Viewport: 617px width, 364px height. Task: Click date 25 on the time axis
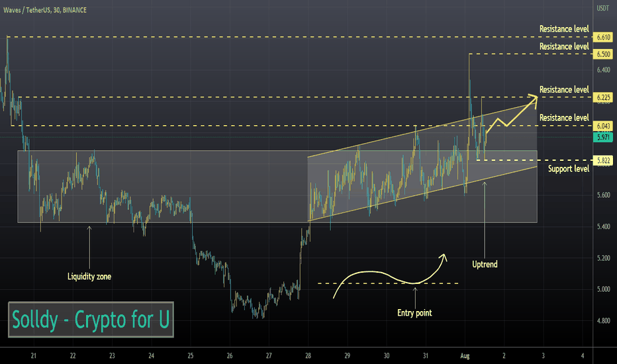(x=191, y=356)
